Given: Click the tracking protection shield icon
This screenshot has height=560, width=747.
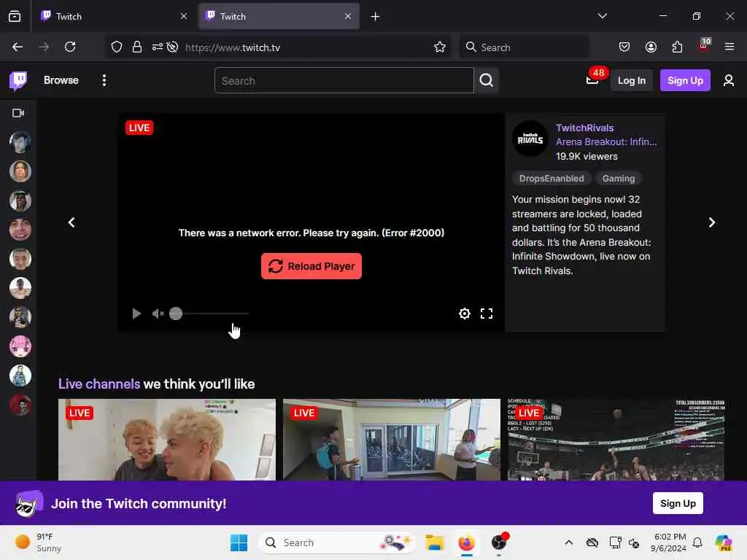Looking at the screenshot, I should pos(117,47).
